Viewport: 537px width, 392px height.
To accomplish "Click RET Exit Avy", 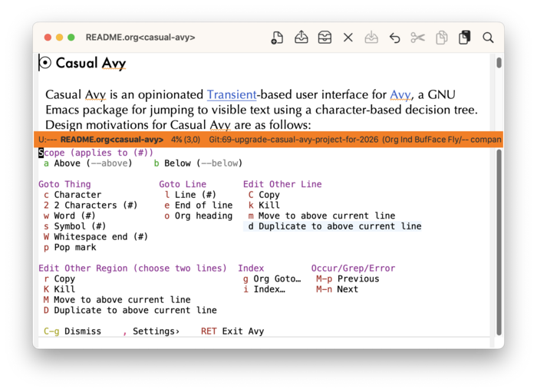I will tap(232, 331).
